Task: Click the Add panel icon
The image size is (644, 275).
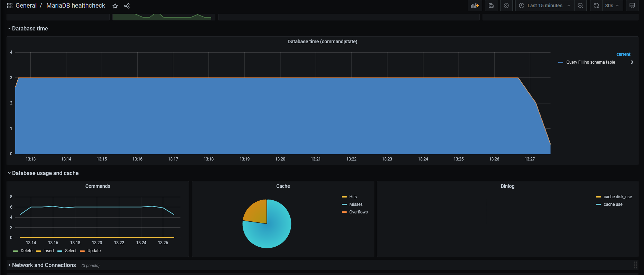Action: click(x=475, y=6)
